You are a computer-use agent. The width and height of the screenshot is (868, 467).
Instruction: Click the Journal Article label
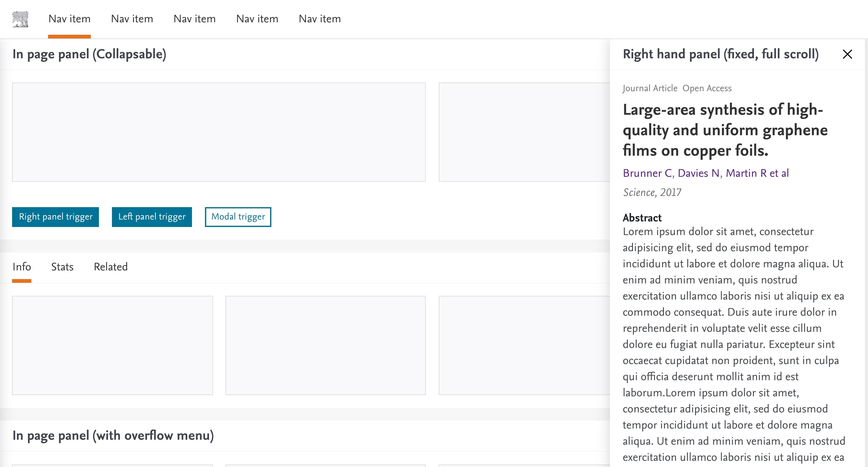click(x=650, y=88)
